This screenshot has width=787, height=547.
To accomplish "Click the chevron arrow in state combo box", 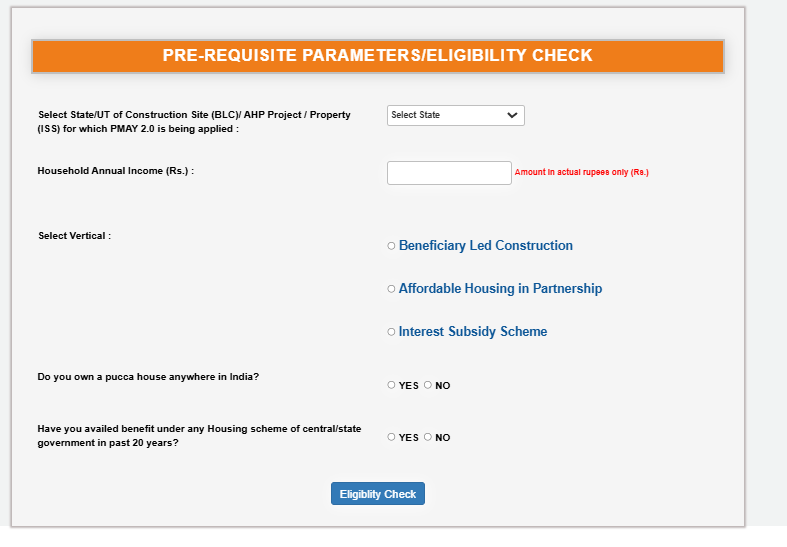I will coord(512,115).
